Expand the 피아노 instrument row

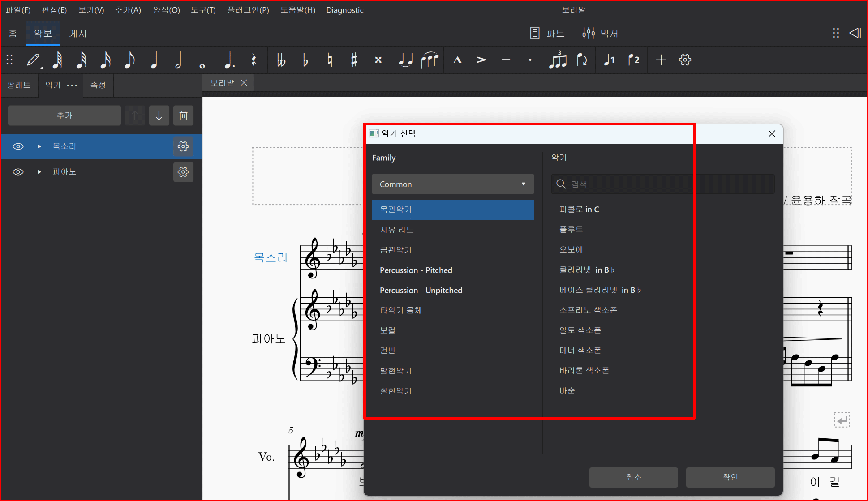coord(39,172)
